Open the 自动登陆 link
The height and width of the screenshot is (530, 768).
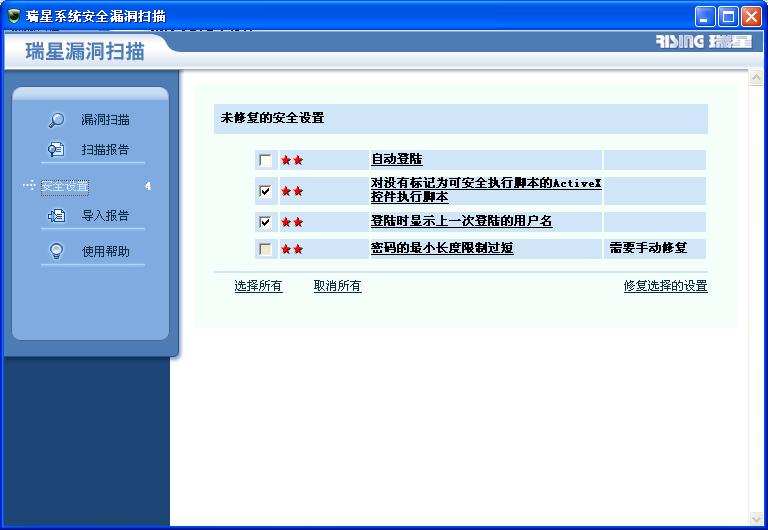pos(397,159)
